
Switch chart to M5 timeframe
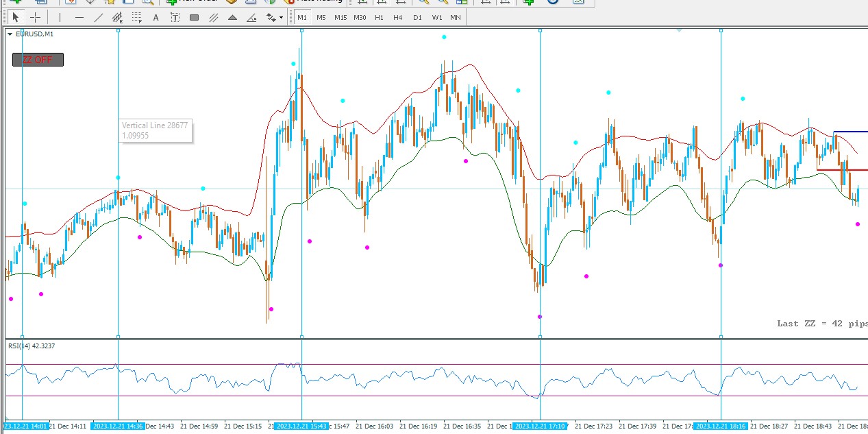[321, 17]
